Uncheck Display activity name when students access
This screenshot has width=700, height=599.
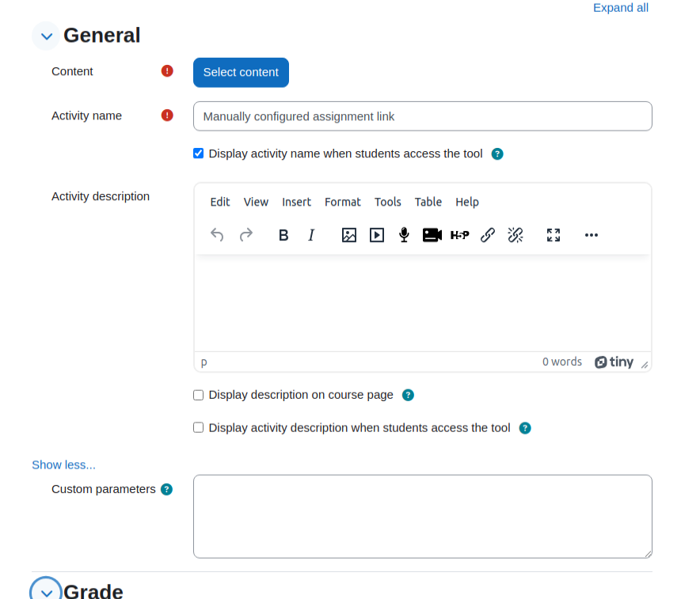tap(198, 154)
